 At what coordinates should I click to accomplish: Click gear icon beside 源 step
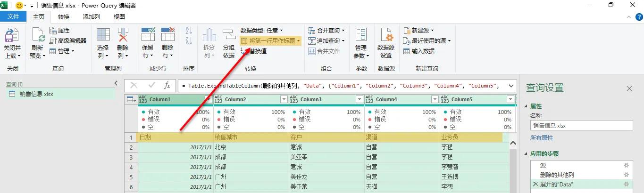coord(627,166)
